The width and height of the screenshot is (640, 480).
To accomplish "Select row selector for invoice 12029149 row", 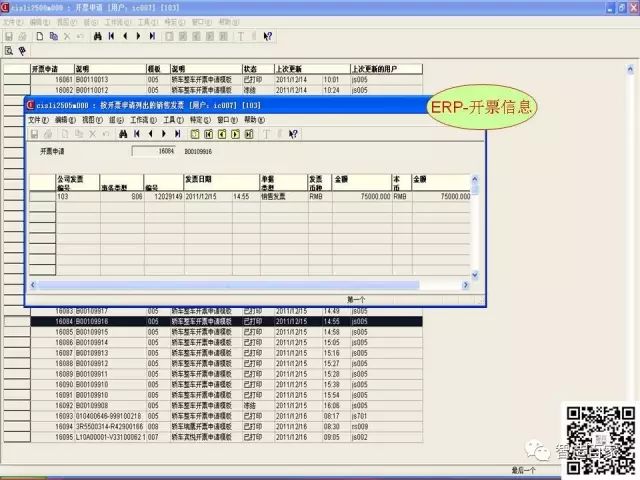I will pyautogui.click(x=42, y=197).
